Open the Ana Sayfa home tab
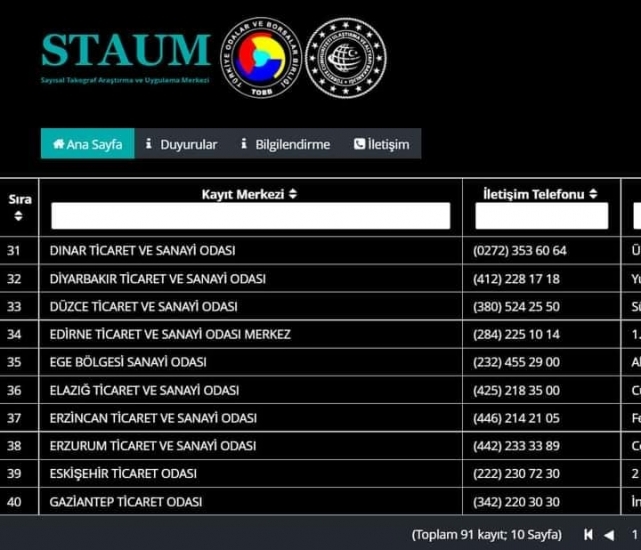This screenshot has height=550, width=641. (x=87, y=144)
